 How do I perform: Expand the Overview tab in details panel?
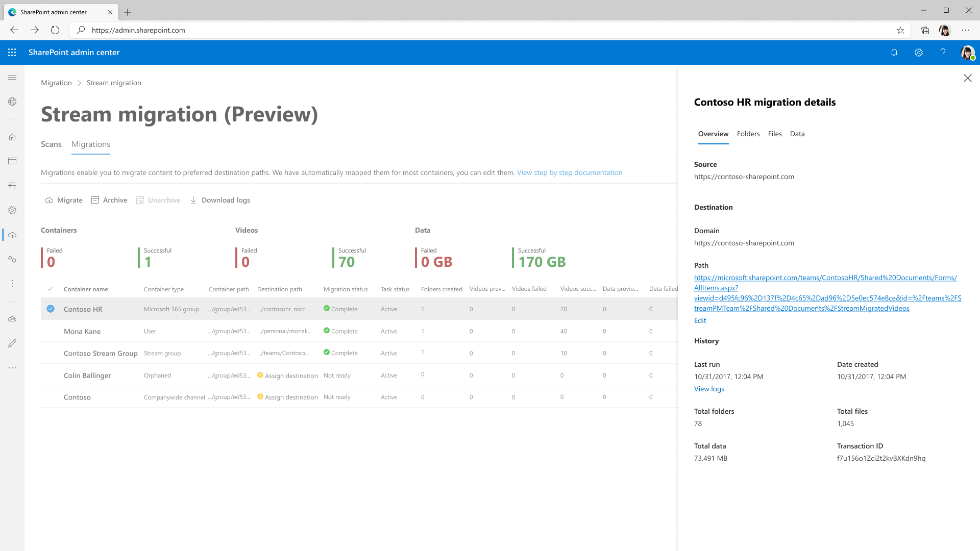pyautogui.click(x=713, y=134)
